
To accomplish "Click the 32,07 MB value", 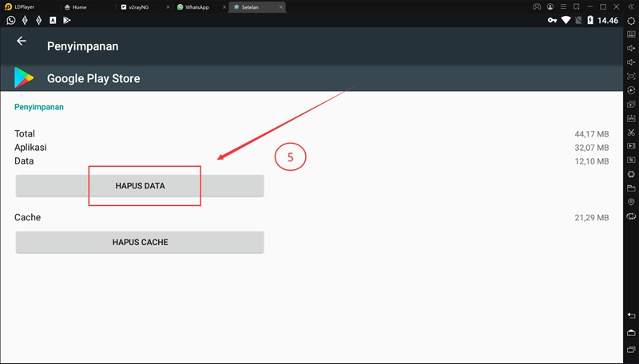I will pyautogui.click(x=591, y=148).
